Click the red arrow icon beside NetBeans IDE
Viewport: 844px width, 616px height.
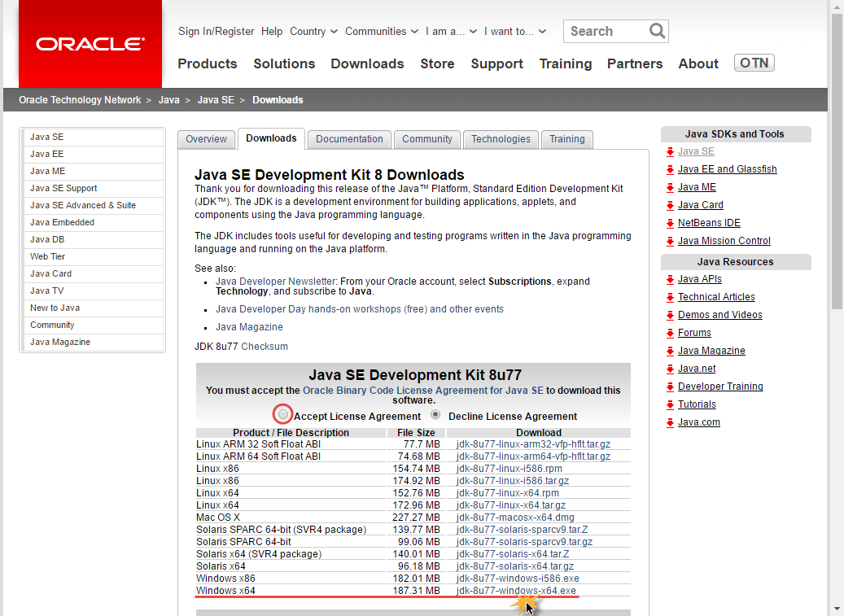(x=670, y=223)
